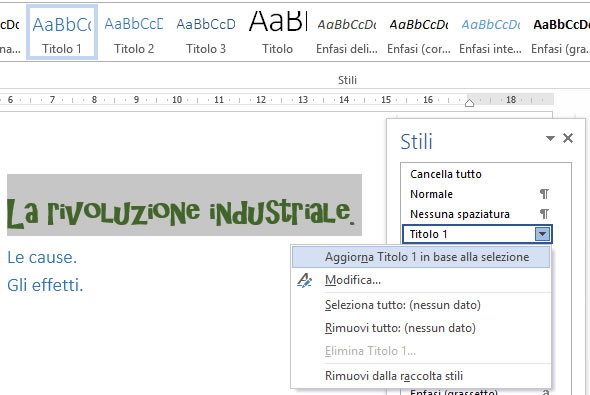Screen dimensions: 590x395
Task: Apply Enfasi intensa style in gallery
Action: 491,32
